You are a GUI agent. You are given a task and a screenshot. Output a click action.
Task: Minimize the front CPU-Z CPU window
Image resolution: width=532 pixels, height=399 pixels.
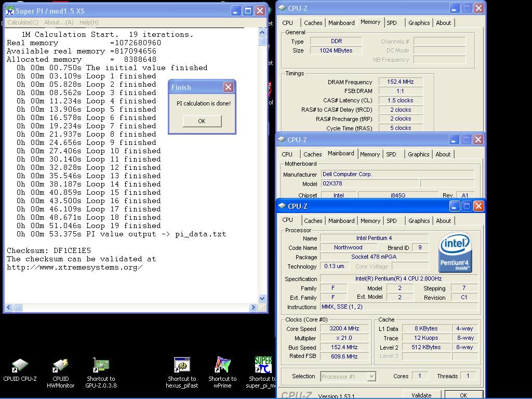(x=454, y=206)
